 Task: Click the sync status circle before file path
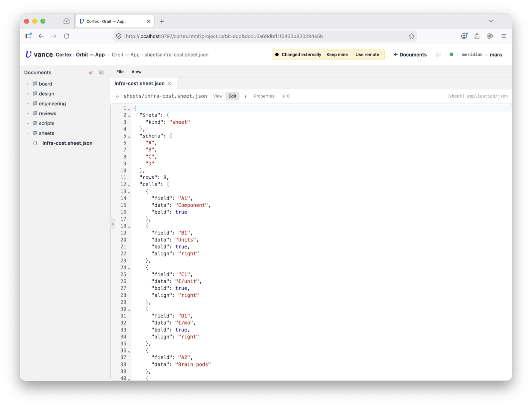coord(117,96)
